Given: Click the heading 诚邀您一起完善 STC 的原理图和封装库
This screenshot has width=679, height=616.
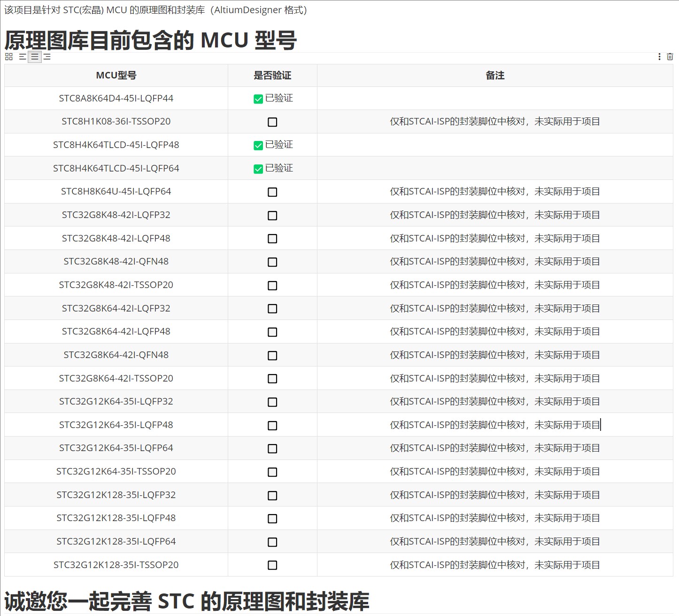Looking at the screenshot, I should [187, 601].
